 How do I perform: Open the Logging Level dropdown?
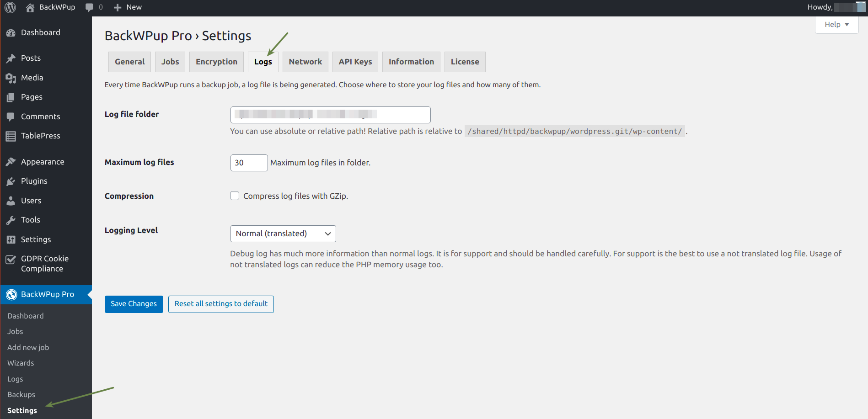(x=283, y=233)
